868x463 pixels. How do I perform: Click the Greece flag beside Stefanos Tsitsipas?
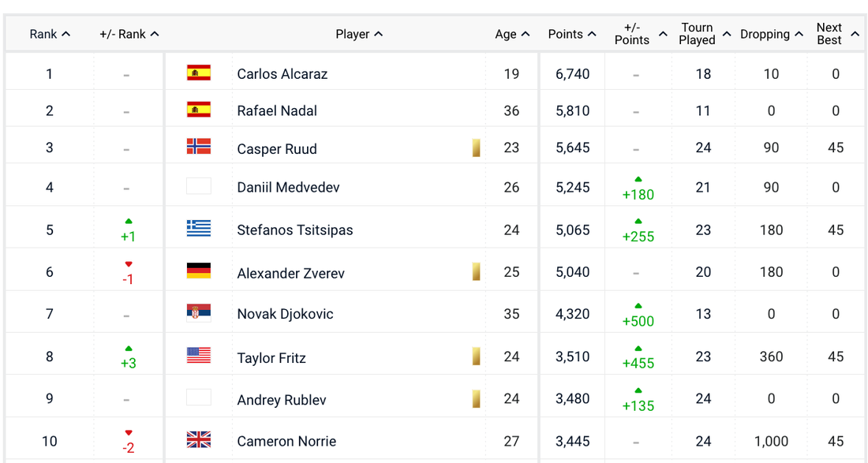[199, 229]
